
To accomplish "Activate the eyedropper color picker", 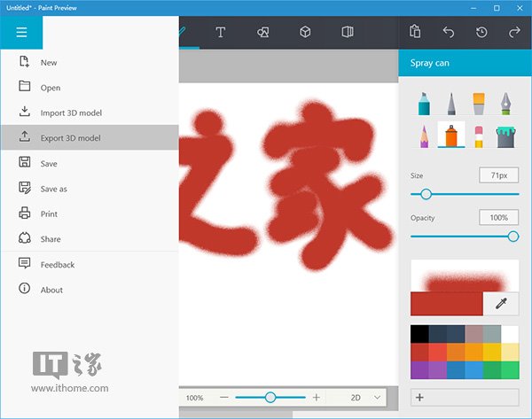I will pos(501,303).
